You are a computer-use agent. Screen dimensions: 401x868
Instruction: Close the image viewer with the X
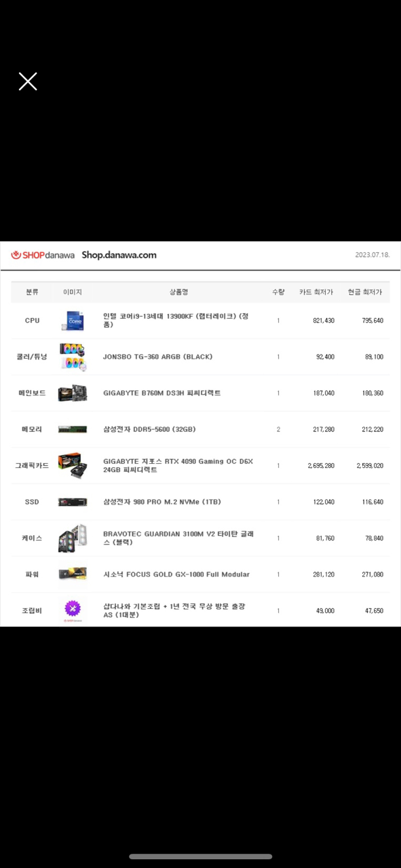(x=28, y=81)
